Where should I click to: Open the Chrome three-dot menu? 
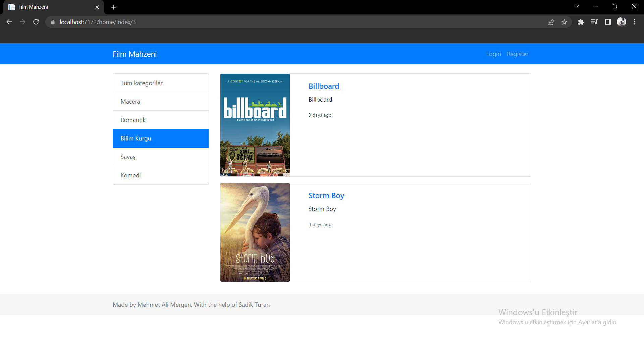(x=635, y=22)
